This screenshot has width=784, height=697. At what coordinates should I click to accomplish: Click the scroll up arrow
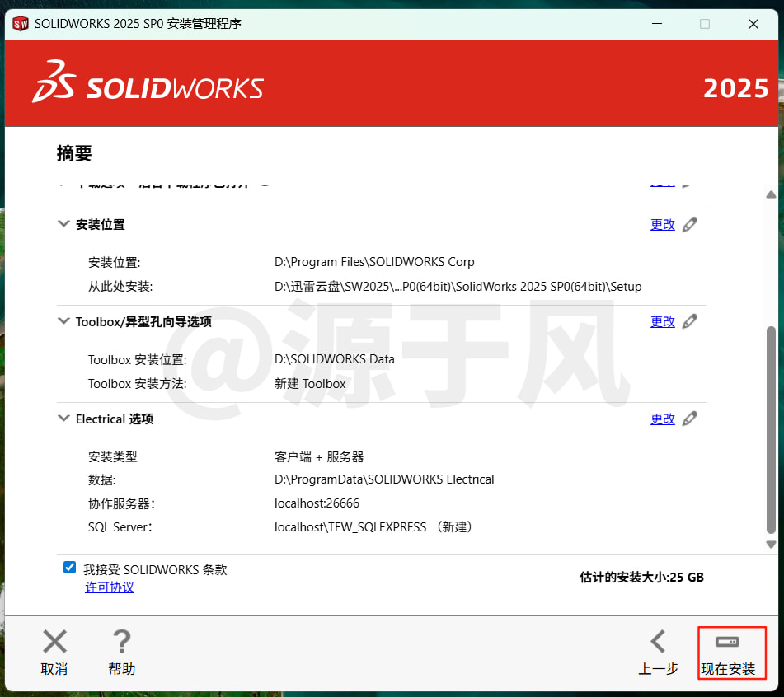(x=771, y=194)
